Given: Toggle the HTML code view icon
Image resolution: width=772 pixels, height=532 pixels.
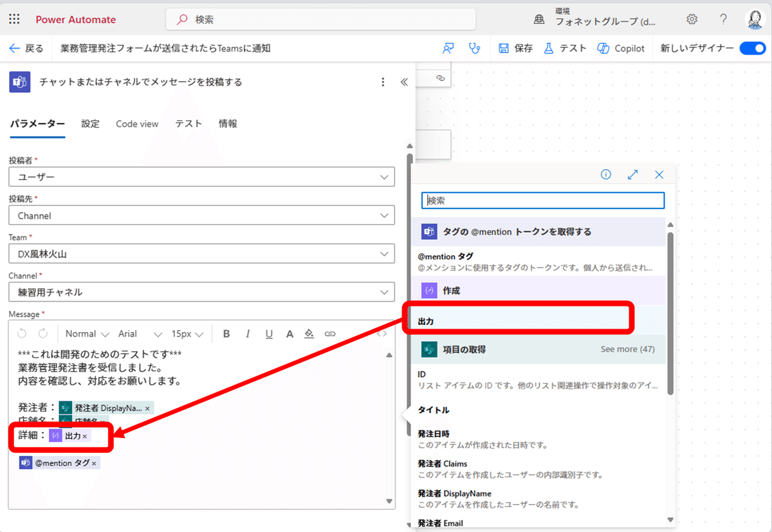Looking at the screenshot, I should tap(382, 333).
